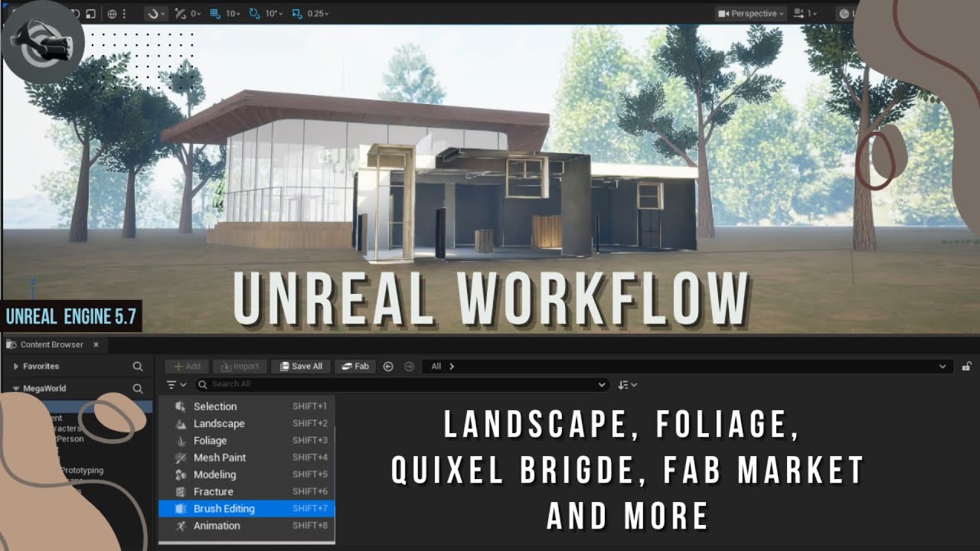Screen dimensions: 980x551
Task: Toggle rotation snapping icon
Action: coord(254,14)
